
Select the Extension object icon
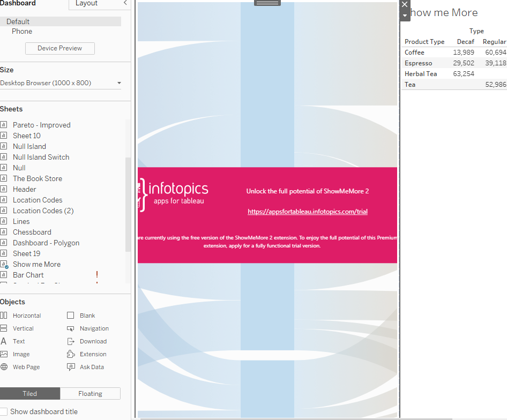(x=71, y=354)
